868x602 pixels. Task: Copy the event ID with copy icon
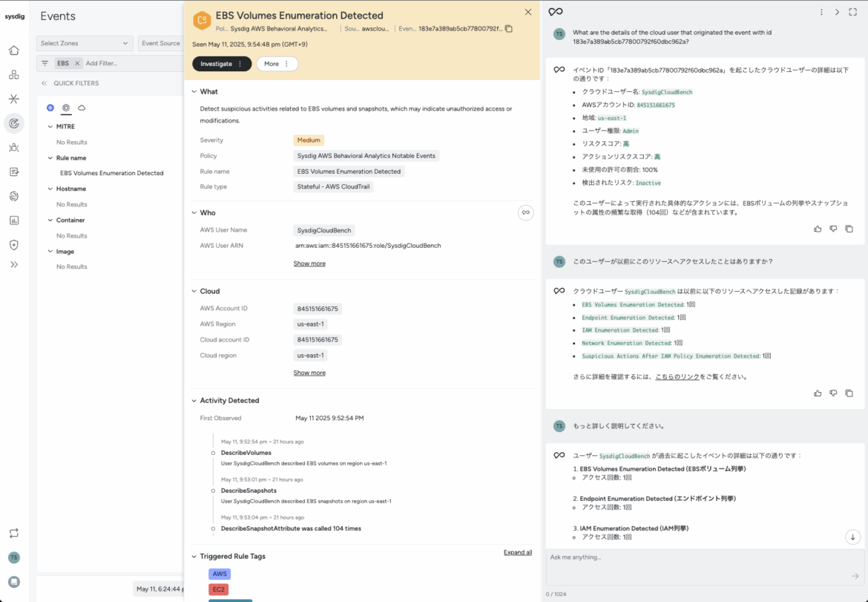[x=509, y=29]
